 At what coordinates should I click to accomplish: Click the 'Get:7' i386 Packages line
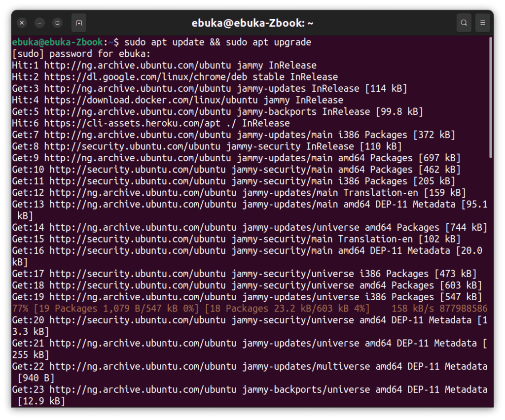click(x=233, y=135)
